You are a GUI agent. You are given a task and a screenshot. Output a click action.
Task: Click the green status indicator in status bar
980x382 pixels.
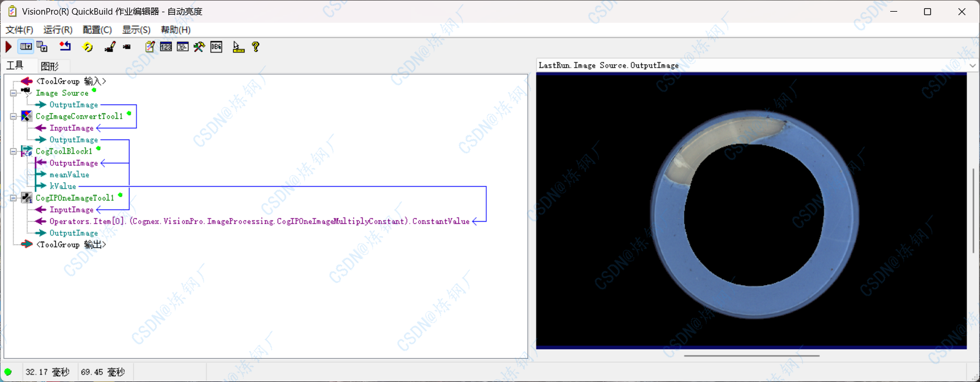click(8, 372)
